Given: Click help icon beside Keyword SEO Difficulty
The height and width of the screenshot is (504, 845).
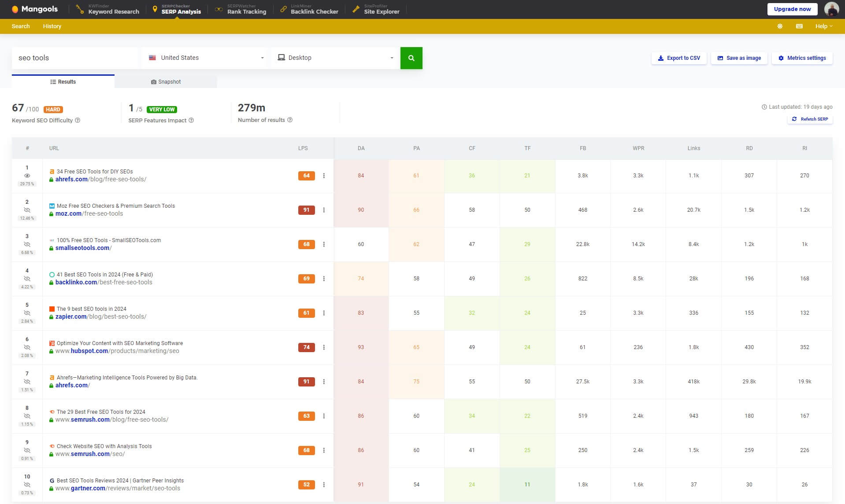Looking at the screenshot, I should pyautogui.click(x=78, y=120).
